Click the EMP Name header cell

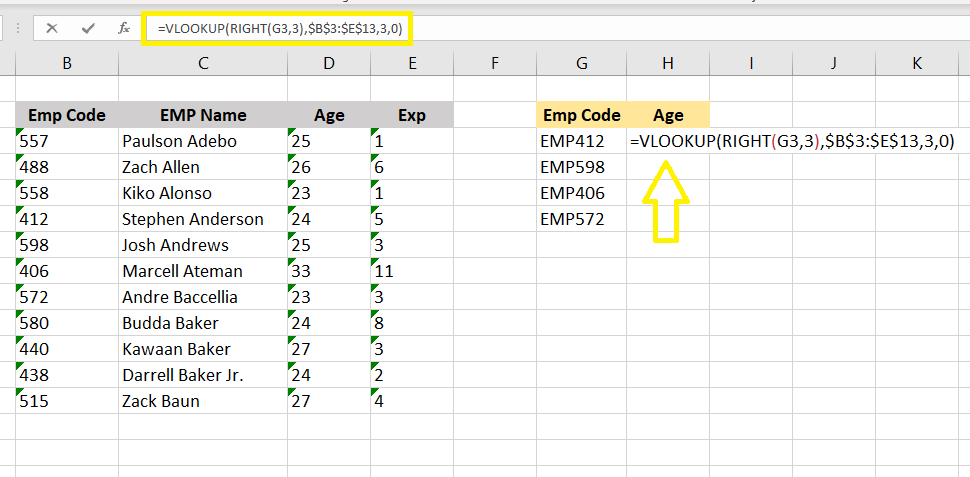point(203,115)
